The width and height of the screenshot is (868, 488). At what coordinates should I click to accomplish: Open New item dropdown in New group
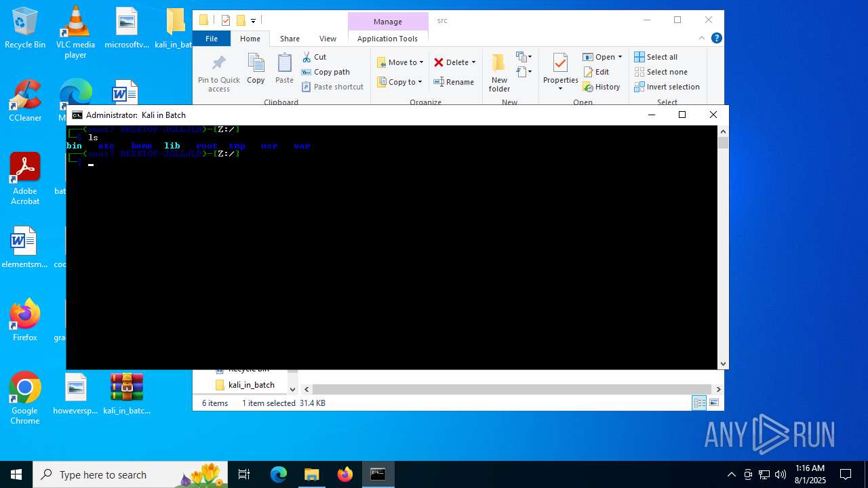tap(524, 57)
